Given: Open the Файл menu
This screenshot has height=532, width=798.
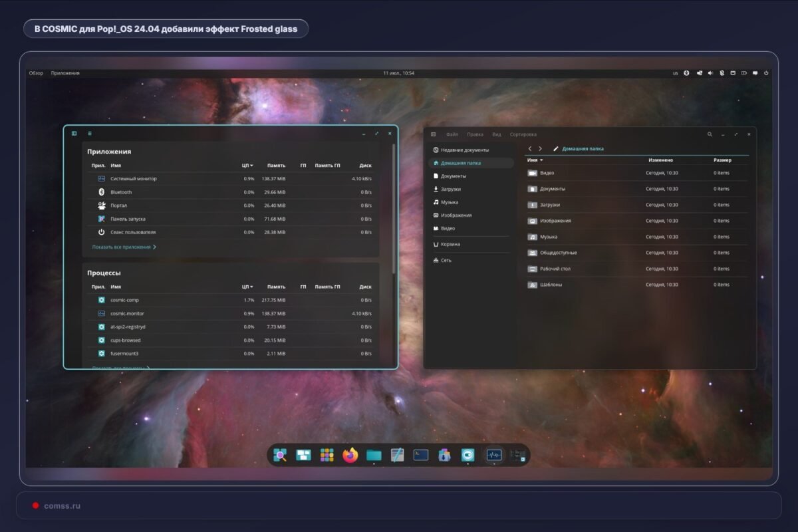Looking at the screenshot, I should 452,134.
